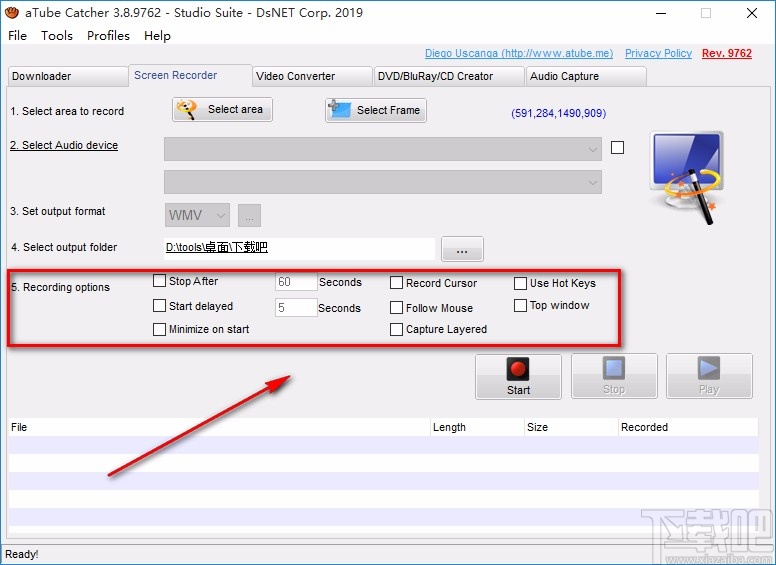Click the format settings ellipsis button next to WMV
Image resolution: width=776 pixels, height=565 pixels.
[x=249, y=215]
